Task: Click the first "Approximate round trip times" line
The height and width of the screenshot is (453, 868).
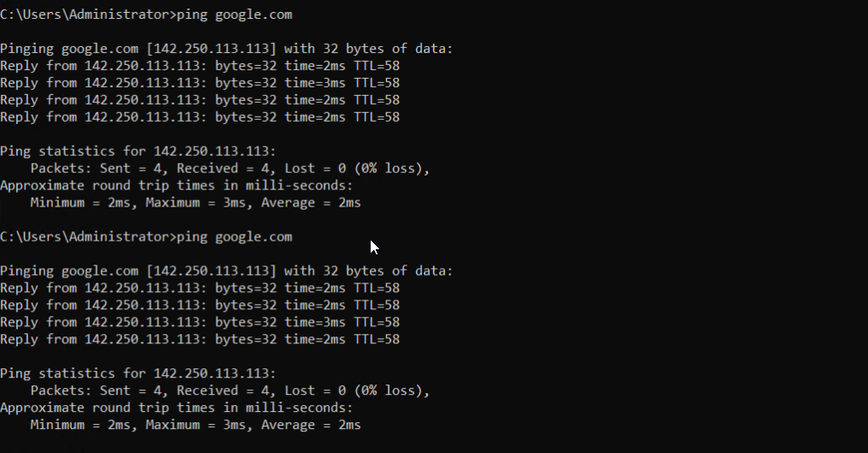Action: coord(176,186)
